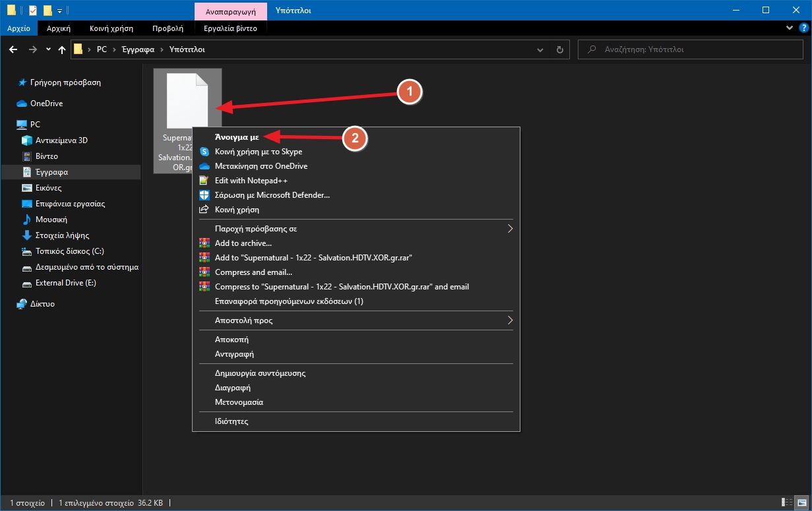
Task: Select the Skype share icon entry
Action: pos(258,152)
